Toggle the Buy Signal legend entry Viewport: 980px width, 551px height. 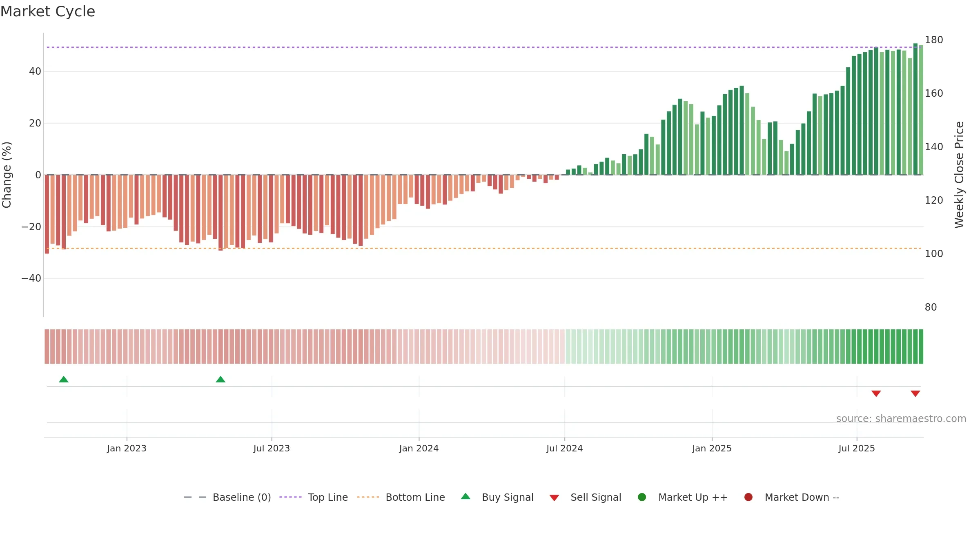[x=497, y=497]
